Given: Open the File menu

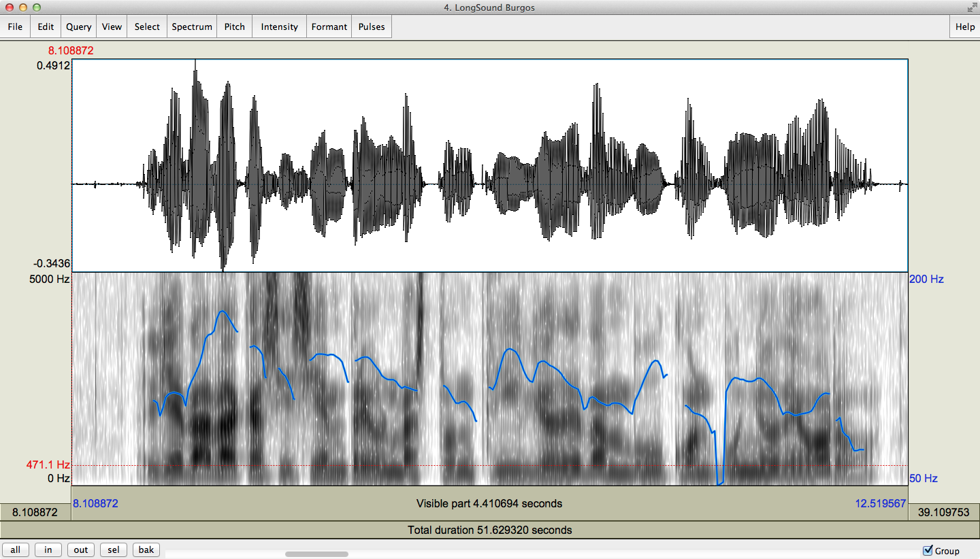Looking at the screenshot, I should [x=15, y=27].
